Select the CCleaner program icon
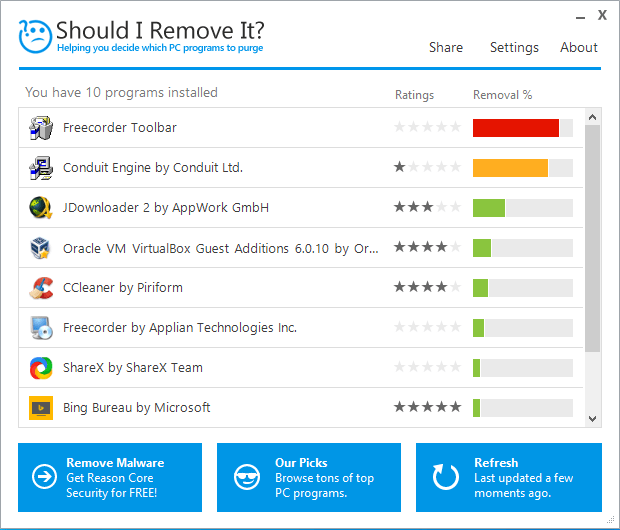 point(41,288)
